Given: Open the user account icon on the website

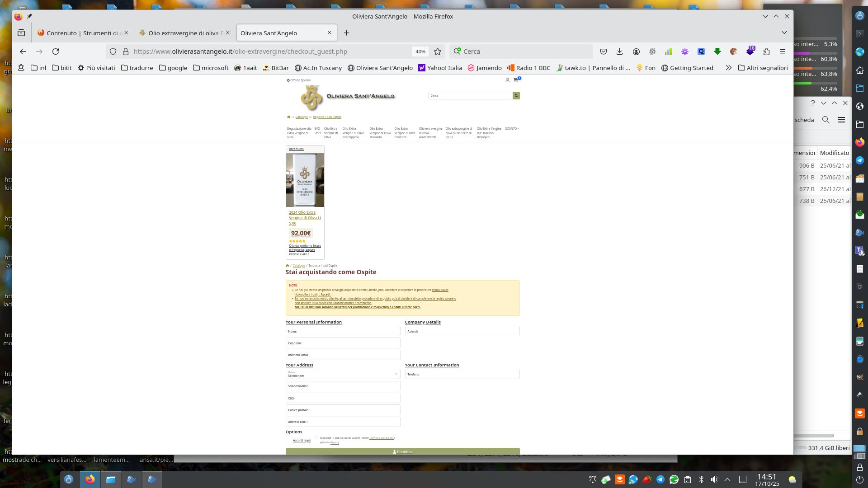Looking at the screenshot, I should pyautogui.click(x=507, y=80).
